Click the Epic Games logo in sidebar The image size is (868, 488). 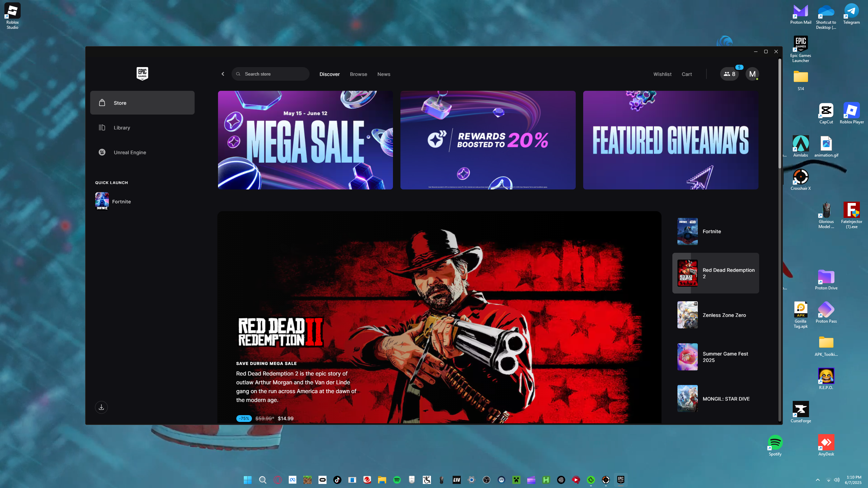pos(142,74)
